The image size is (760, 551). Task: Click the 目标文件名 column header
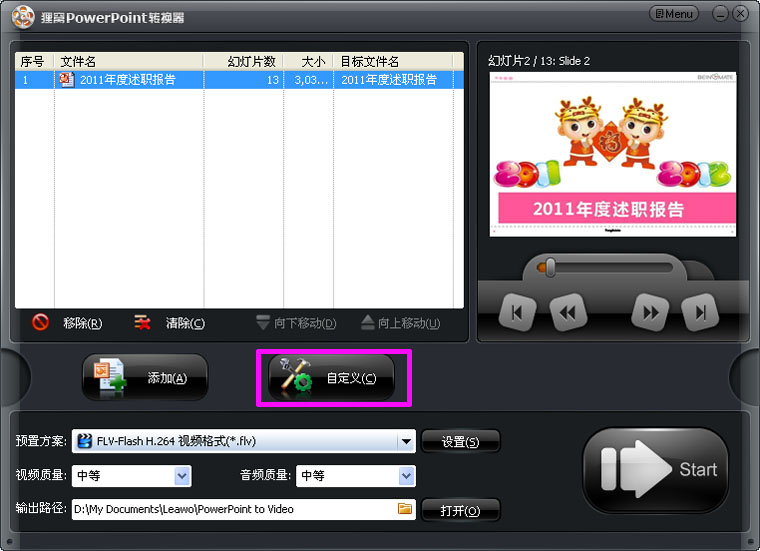pos(393,62)
